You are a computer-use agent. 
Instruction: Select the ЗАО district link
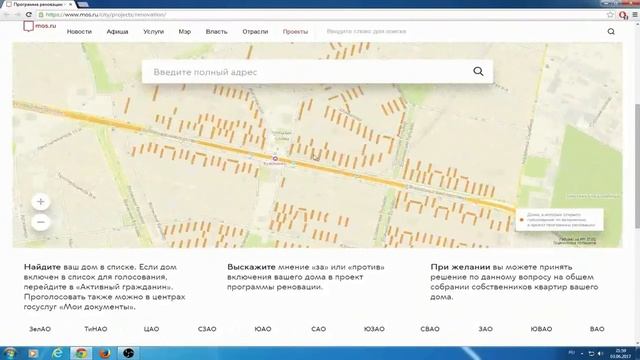pos(485,329)
